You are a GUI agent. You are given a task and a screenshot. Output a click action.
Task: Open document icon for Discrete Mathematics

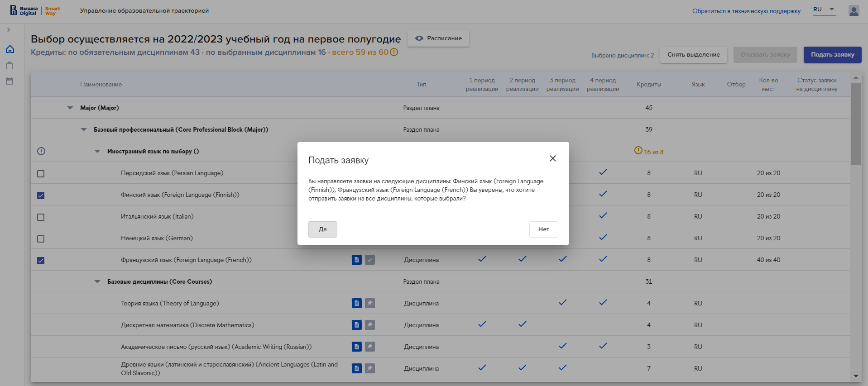click(x=356, y=325)
